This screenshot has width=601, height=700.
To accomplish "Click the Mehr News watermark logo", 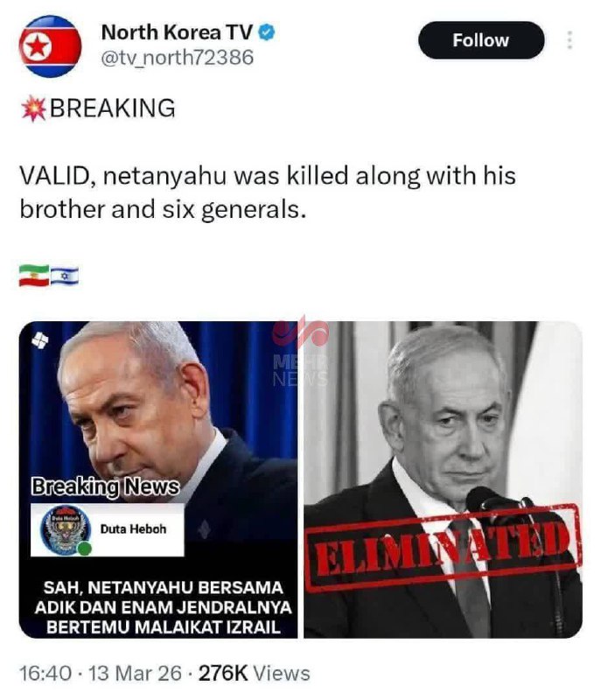I will (300, 352).
